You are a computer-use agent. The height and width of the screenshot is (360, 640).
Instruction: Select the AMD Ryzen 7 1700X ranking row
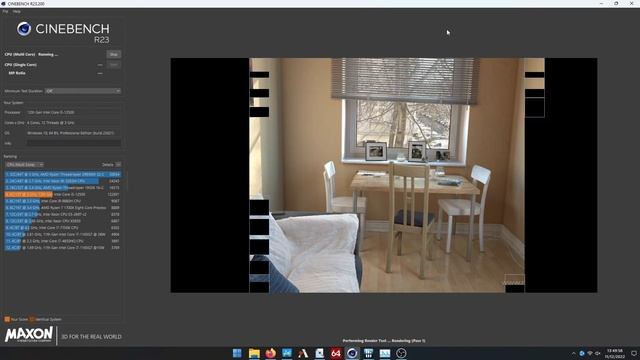tap(62, 208)
